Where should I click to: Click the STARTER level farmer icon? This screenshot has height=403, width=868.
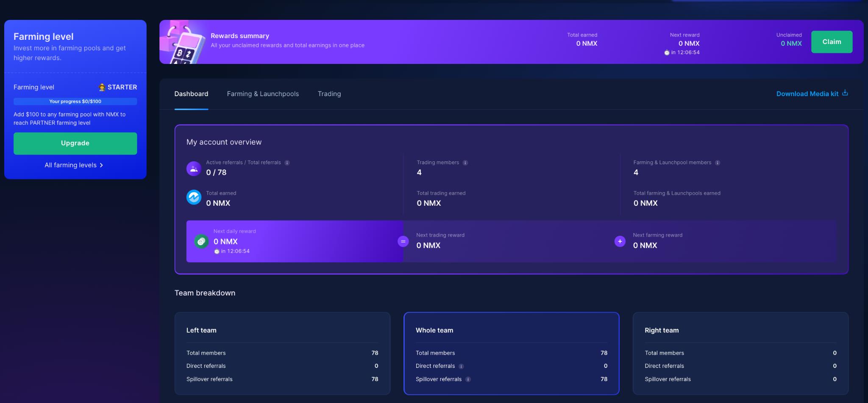pos(102,87)
